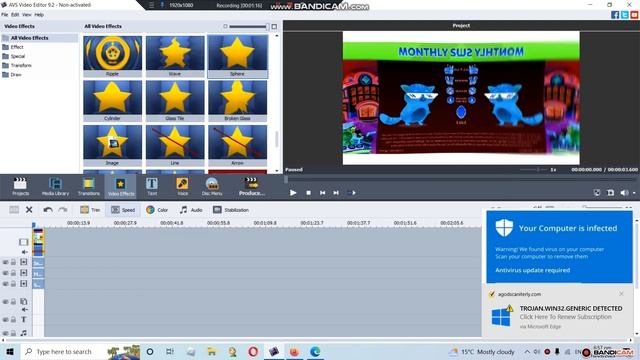The width and height of the screenshot is (640, 360).
Task: Play the project preview
Action: [293, 193]
